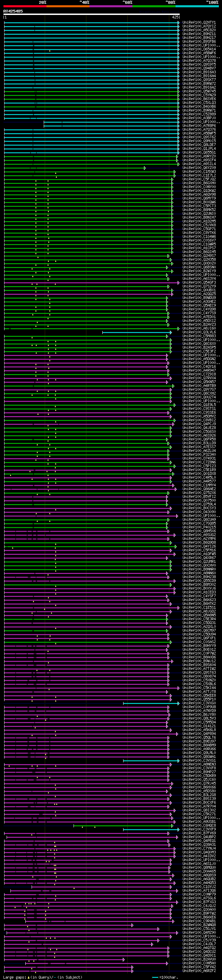Select hit label UniRef100_C5M883
Image resolution: width=222 pixels, height=980 pixels.
199,336
